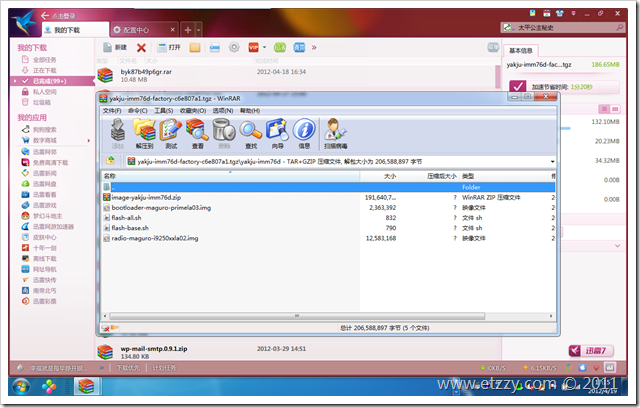640x408 pixels.
Task: Click the gear settings icon in Xunlei toolbar
Action: click(x=234, y=47)
